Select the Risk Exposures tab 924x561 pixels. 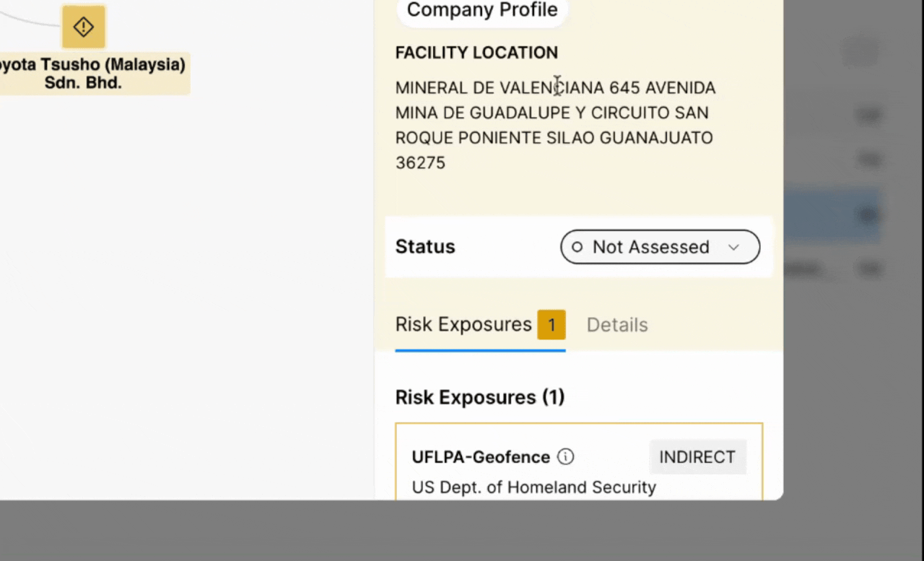463,325
